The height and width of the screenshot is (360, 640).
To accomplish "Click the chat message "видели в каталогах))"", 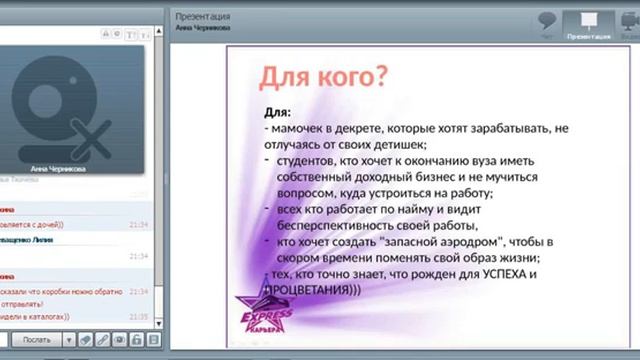I will pyautogui.click(x=35, y=316).
